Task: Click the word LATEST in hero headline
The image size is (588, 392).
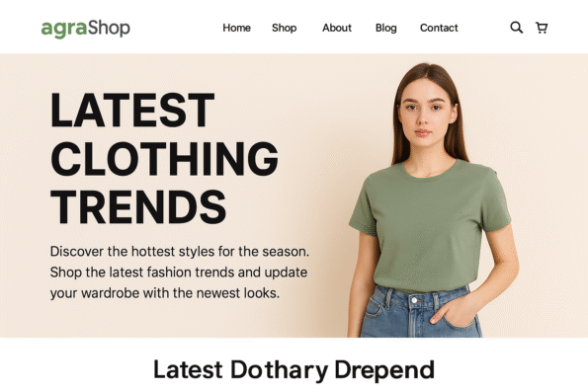Action: click(x=132, y=110)
